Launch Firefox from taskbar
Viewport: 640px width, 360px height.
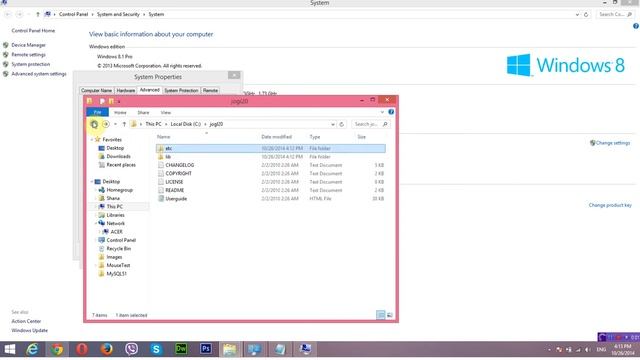coord(107,349)
